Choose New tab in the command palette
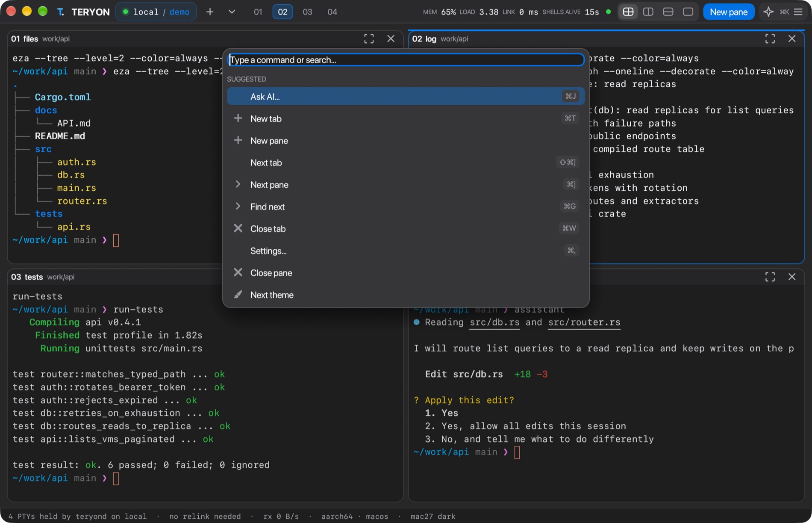The height and width of the screenshot is (523, 812). pos(406,118)
